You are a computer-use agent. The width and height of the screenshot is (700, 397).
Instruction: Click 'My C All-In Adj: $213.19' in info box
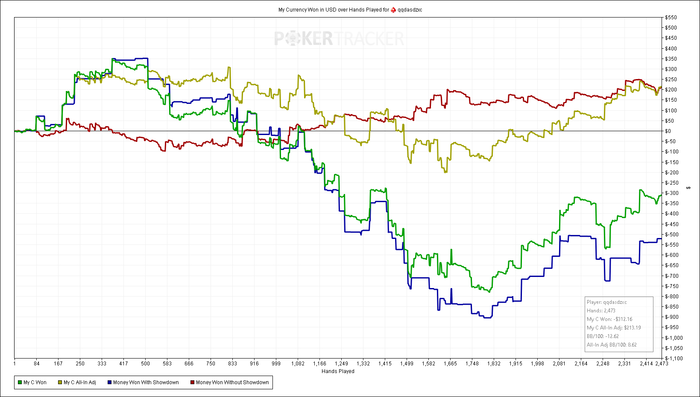614,327
